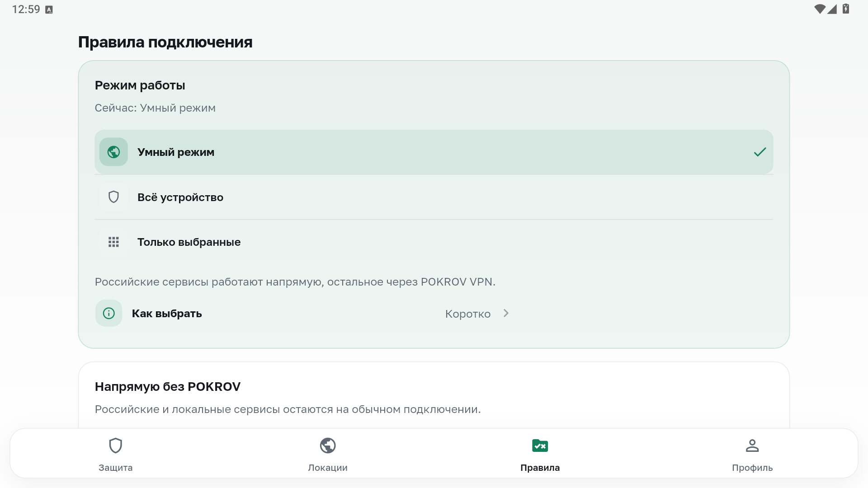Click the cellular signal icon in status bar
Image resolution: width=868 pixels, height=488 pixels.
click(x=832, y=9)
